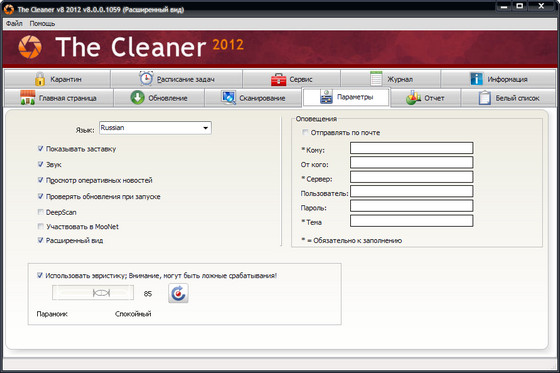
Task: Toggle the Звук checkbox
Action: coord(41,164)
